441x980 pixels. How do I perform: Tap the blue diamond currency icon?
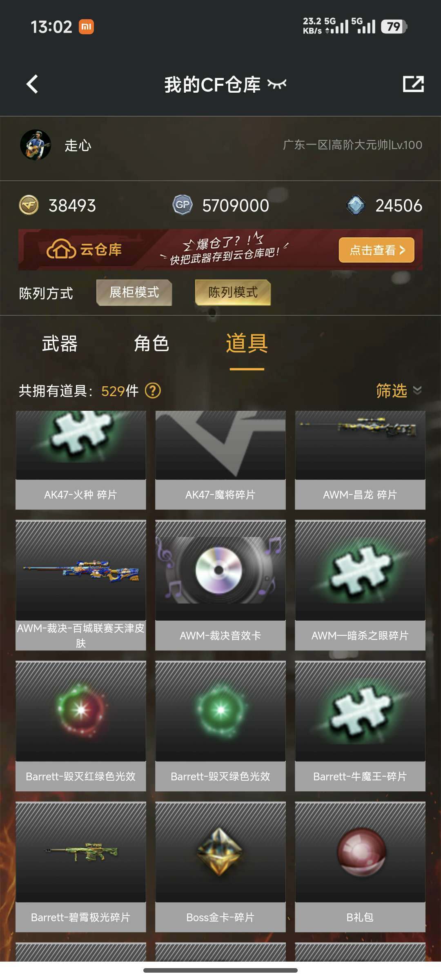(356, 205)
